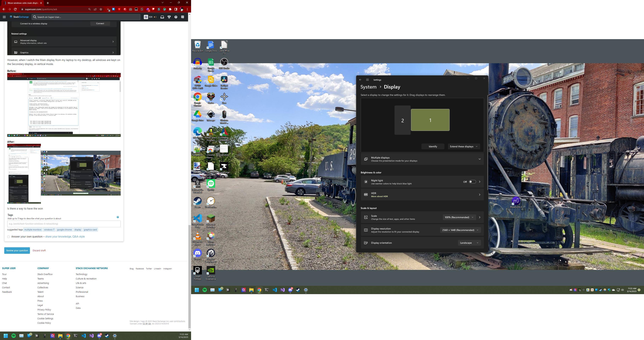Click the Stack Exchange help icon
The height and width of the screenshot is (340, 644).
tap(176, 17)
